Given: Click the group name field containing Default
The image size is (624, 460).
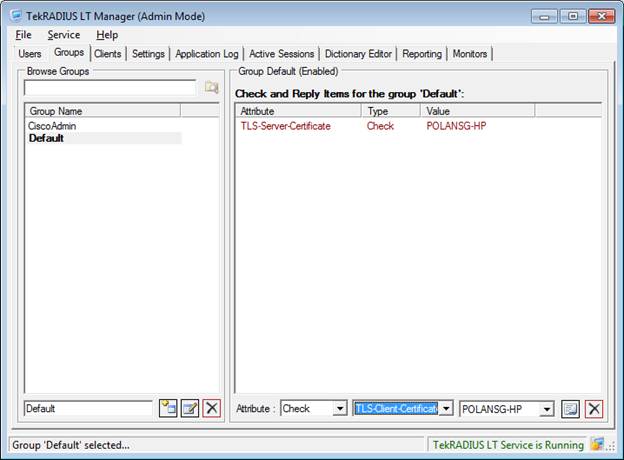Looking at the screenshot, I should [88, 409].
